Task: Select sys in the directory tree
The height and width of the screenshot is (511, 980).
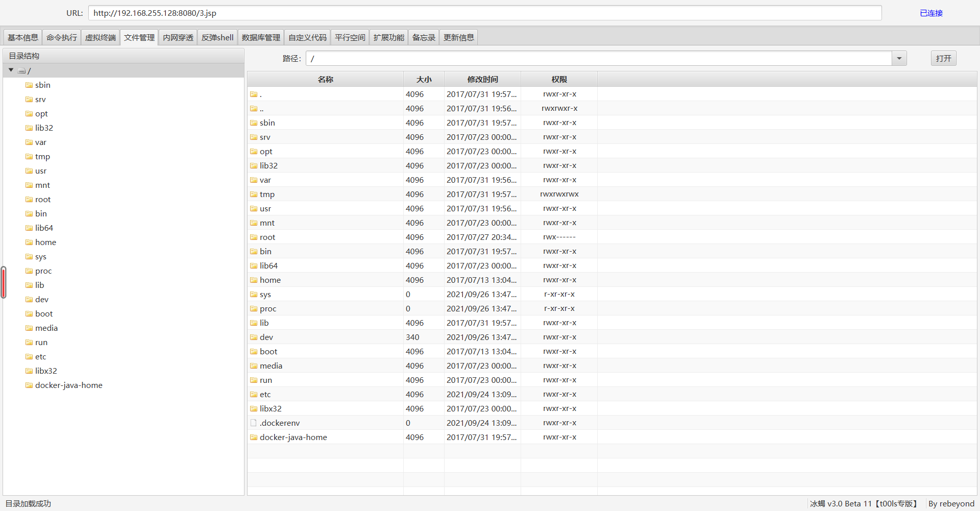Action: (x=41, y=257)
